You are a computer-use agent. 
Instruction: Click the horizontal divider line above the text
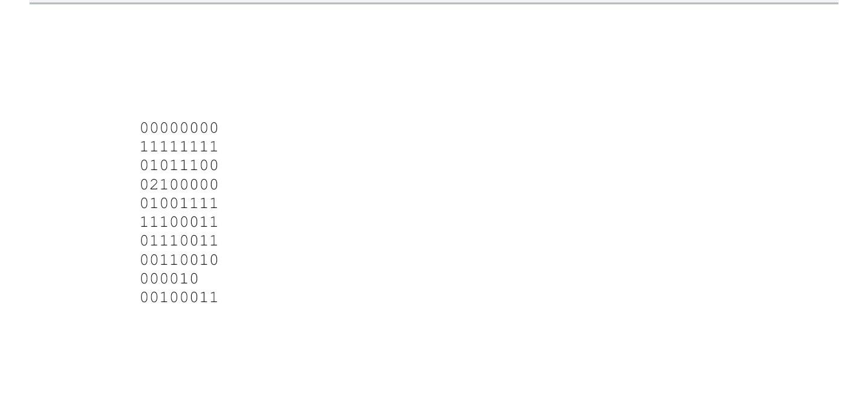[x=434, y=3]
